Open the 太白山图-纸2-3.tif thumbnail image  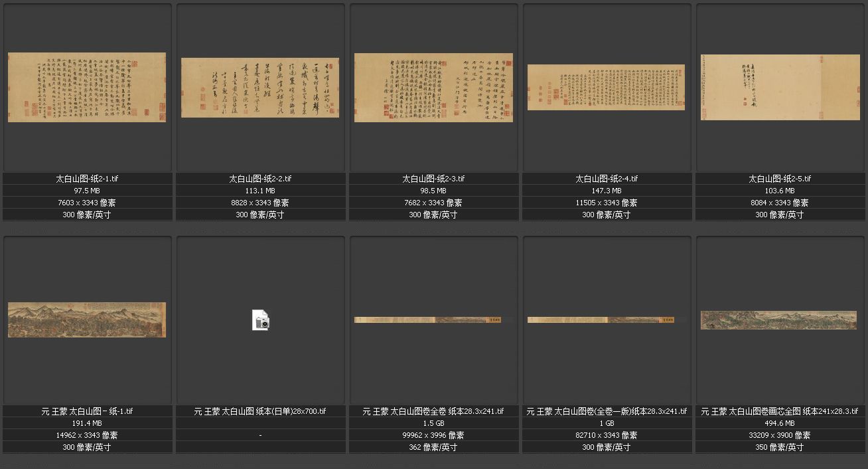[x=433, y=88]
